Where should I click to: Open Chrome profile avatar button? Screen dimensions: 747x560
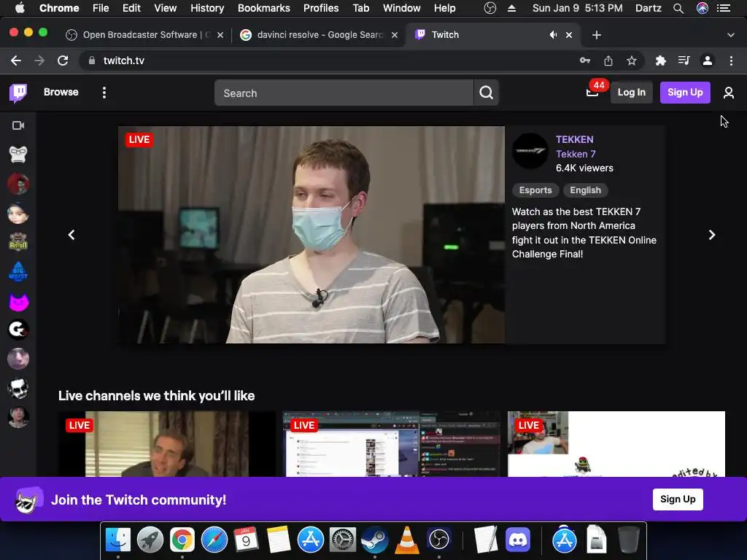point(708,61)
